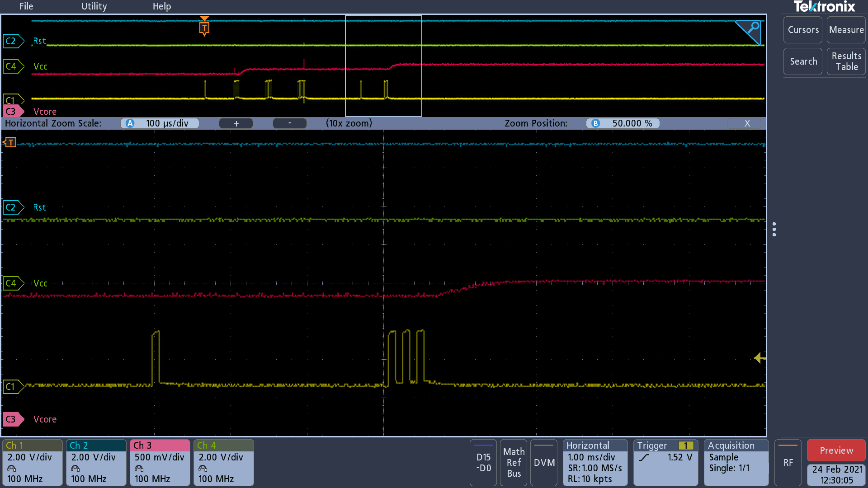Click the red Preview button

click(836, 450)
